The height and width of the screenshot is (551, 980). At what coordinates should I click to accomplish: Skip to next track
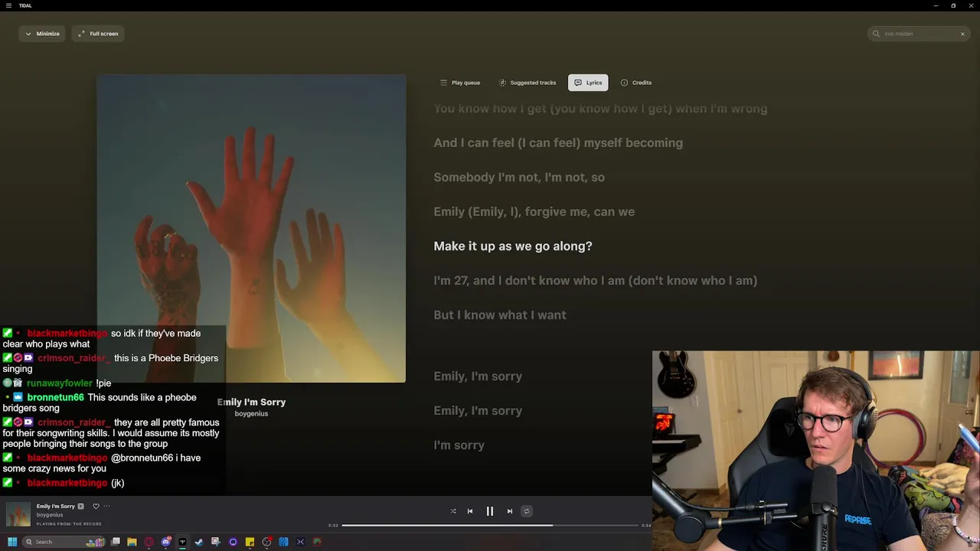[x=510, y=511]
